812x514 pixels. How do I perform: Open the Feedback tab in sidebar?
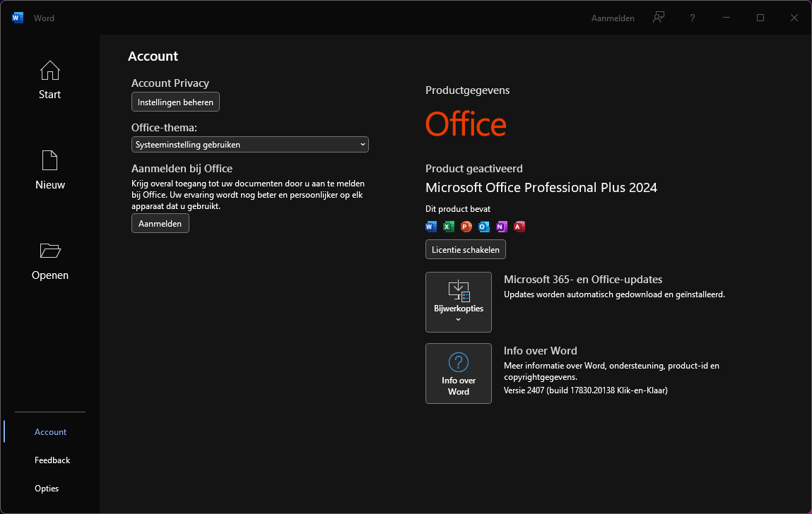coord(52,460)
